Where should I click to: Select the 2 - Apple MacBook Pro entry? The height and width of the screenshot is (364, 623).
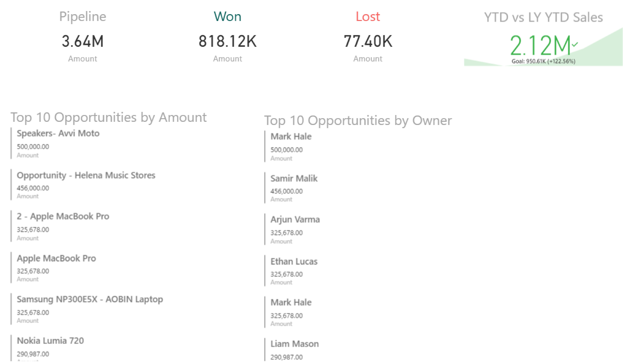[x=63, y=216]
